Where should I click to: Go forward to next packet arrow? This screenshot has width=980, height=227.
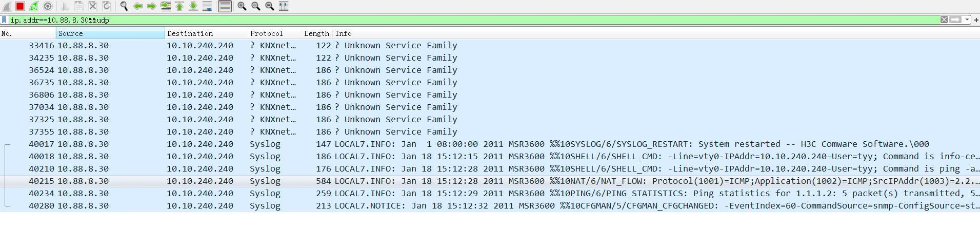tap(152, 6)
